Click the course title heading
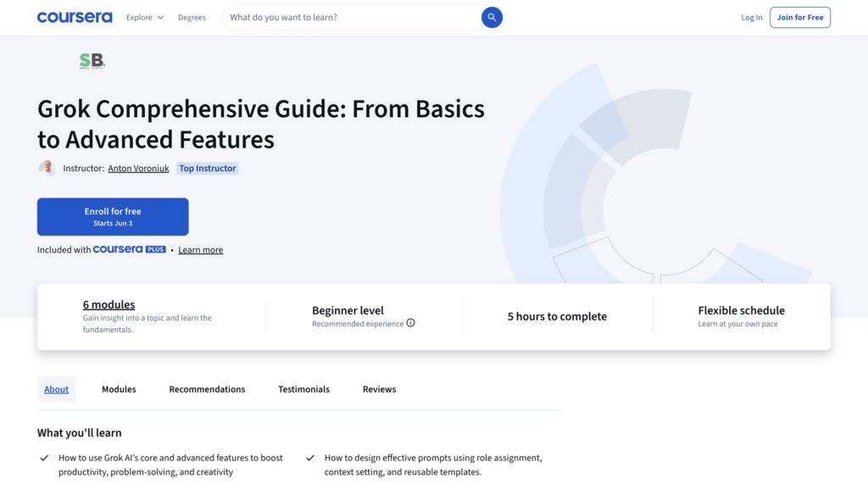 pos(261,124)
